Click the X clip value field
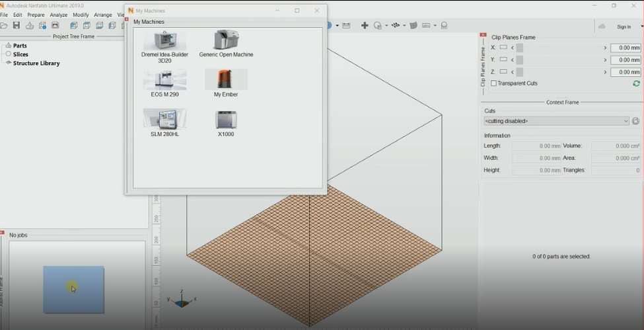 [626, 48]
